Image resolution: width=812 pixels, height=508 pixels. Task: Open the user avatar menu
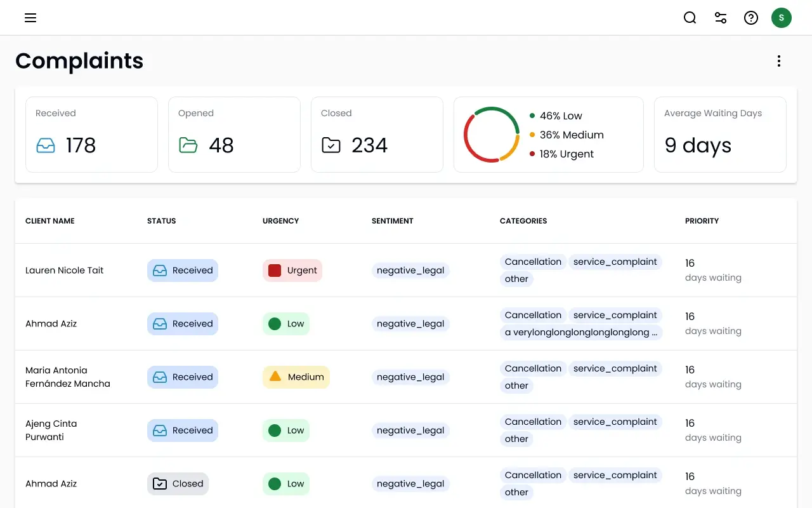pyautogui.click(x=782, y=18)
